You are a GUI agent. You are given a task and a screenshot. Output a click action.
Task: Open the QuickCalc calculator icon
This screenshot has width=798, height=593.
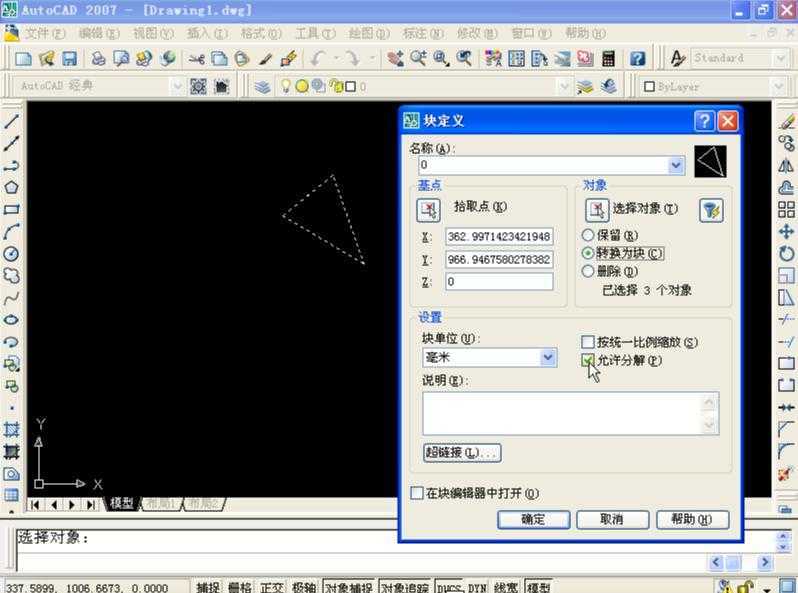[608, 59]
